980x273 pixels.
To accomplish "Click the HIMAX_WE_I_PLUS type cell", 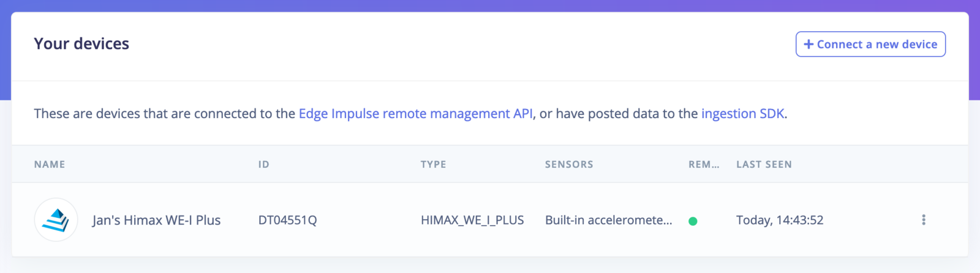I will 472,220.
